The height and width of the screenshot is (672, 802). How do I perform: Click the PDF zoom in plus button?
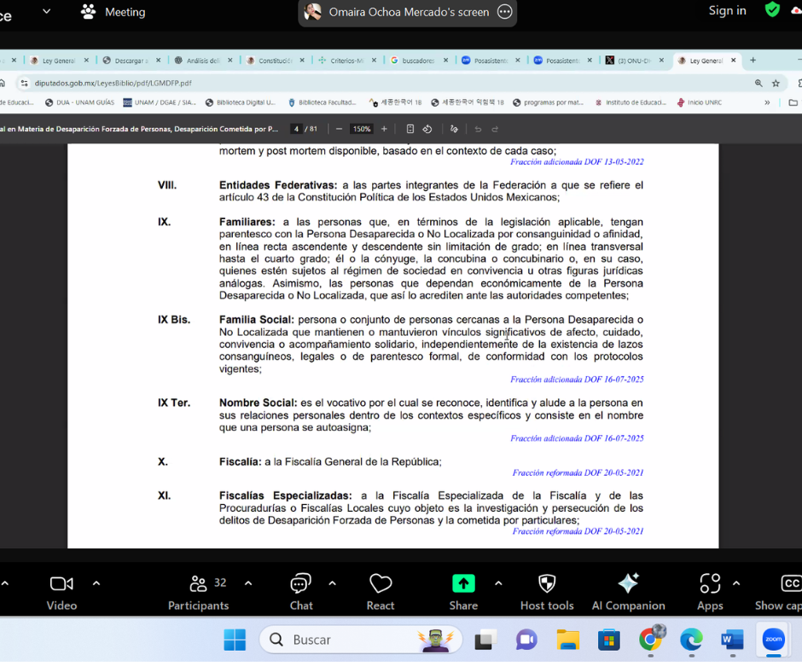tap(384, 129)
